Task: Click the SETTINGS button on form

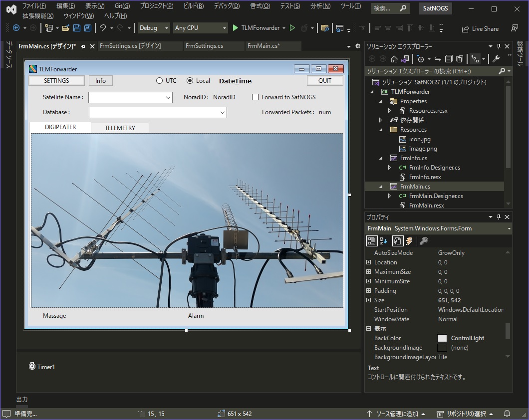Action: [56, 81]
